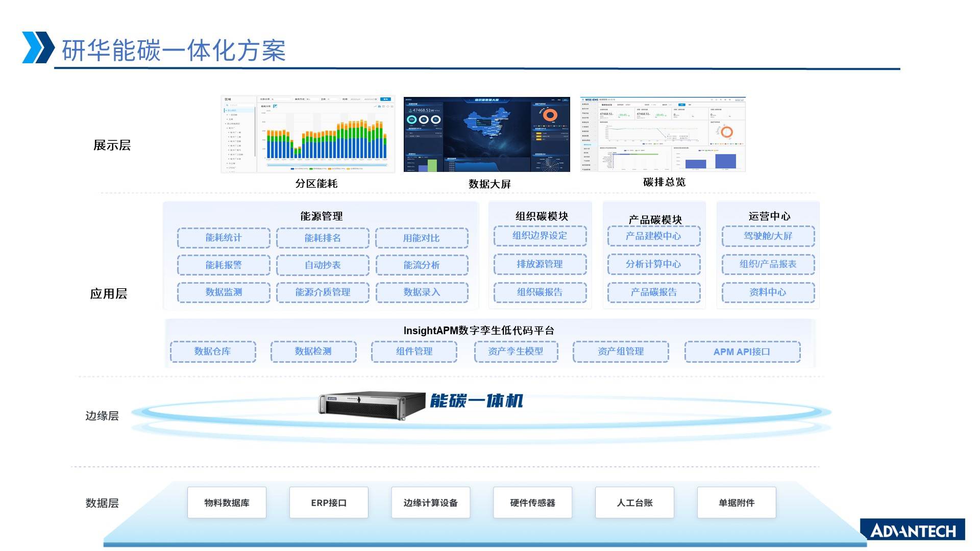Select the 硬件传感器 data box

[532, 503]
